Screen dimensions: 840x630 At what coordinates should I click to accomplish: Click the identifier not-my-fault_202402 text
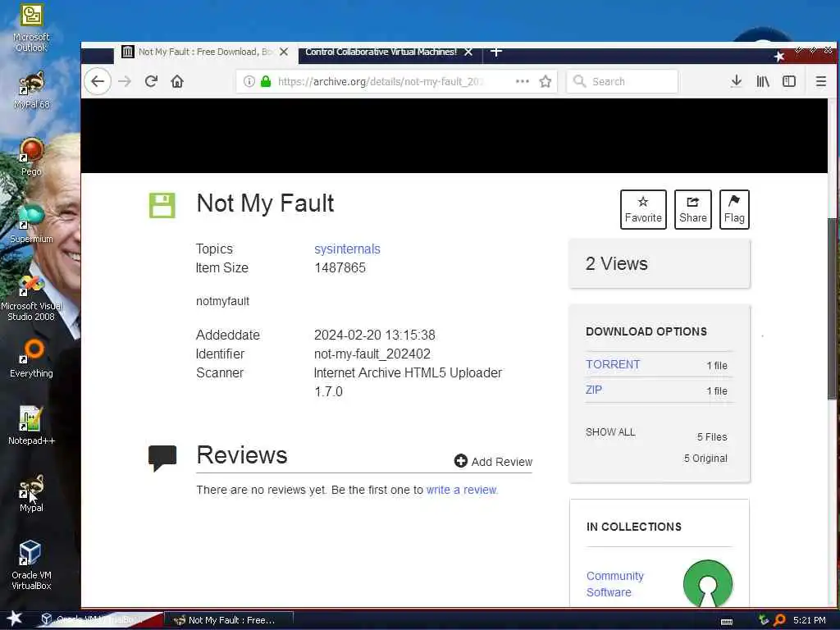(372, 354)
